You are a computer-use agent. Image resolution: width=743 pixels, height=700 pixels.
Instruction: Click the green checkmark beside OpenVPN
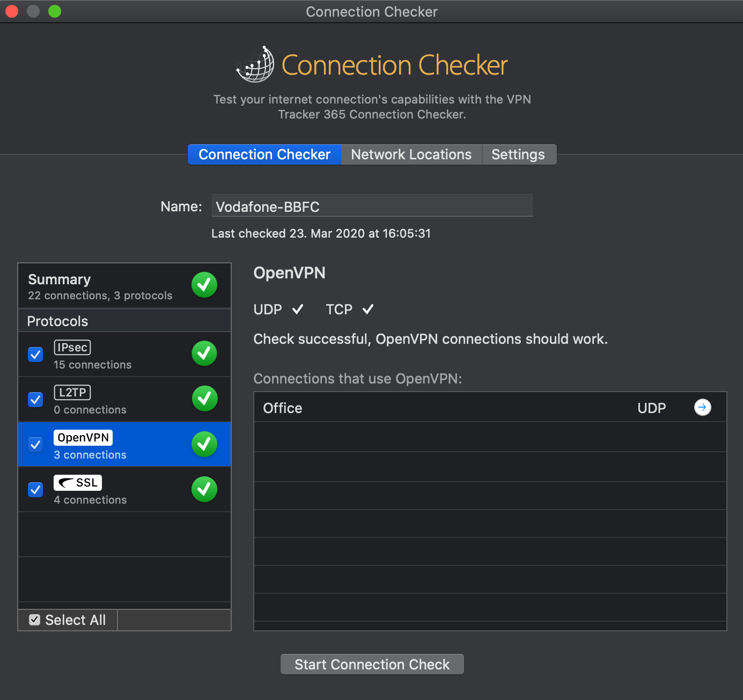tap(204, 444)
